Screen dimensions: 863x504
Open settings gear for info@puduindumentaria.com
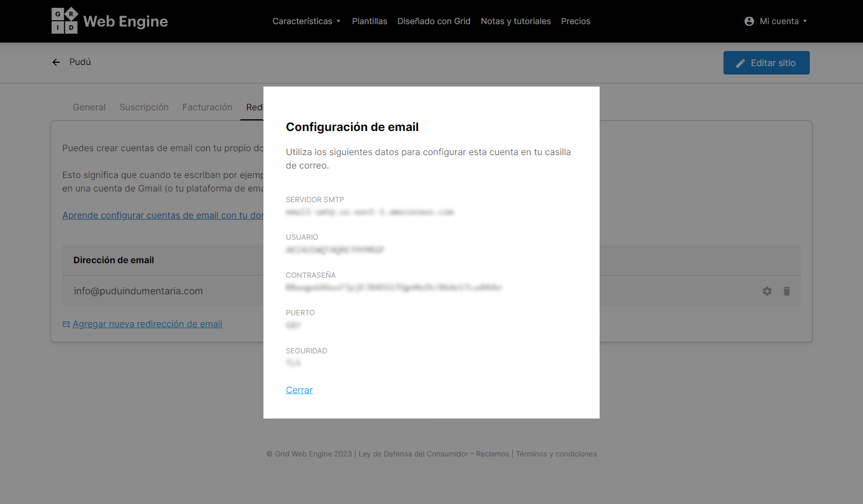pos(767,291)
